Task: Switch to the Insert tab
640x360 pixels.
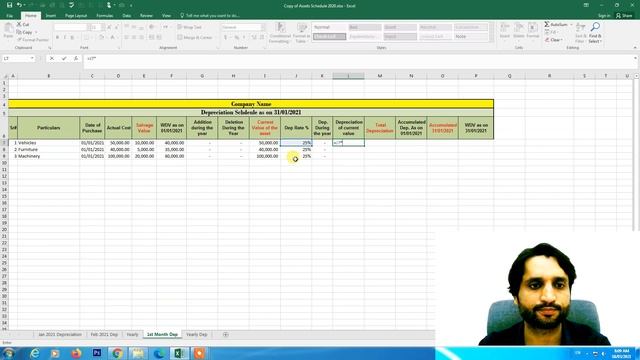Action: [51, 16]
